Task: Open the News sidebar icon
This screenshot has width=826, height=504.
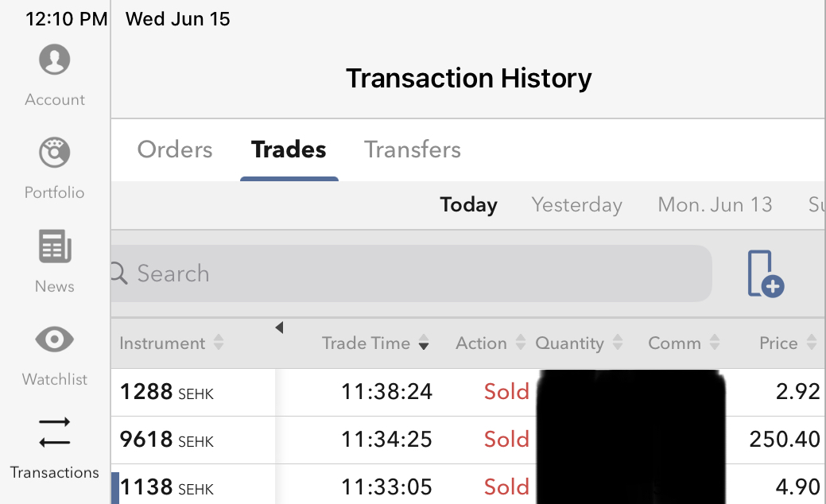Action: pos(55,246)
